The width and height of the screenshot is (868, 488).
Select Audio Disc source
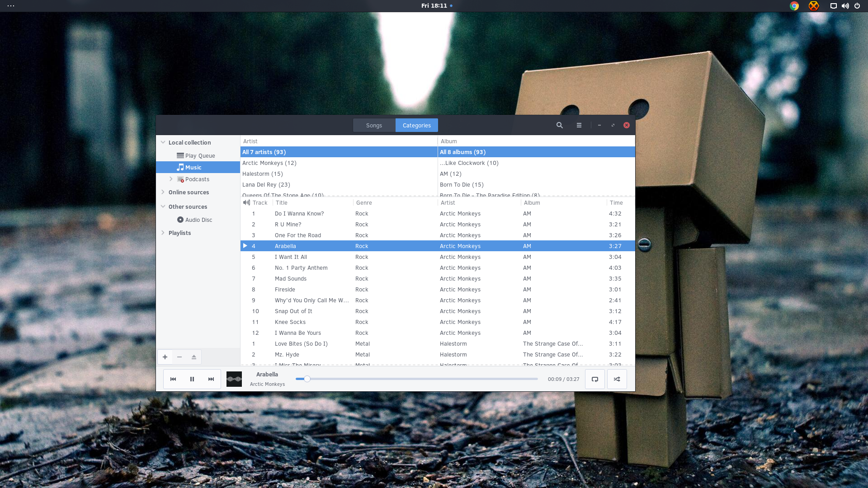click(198, 220)
